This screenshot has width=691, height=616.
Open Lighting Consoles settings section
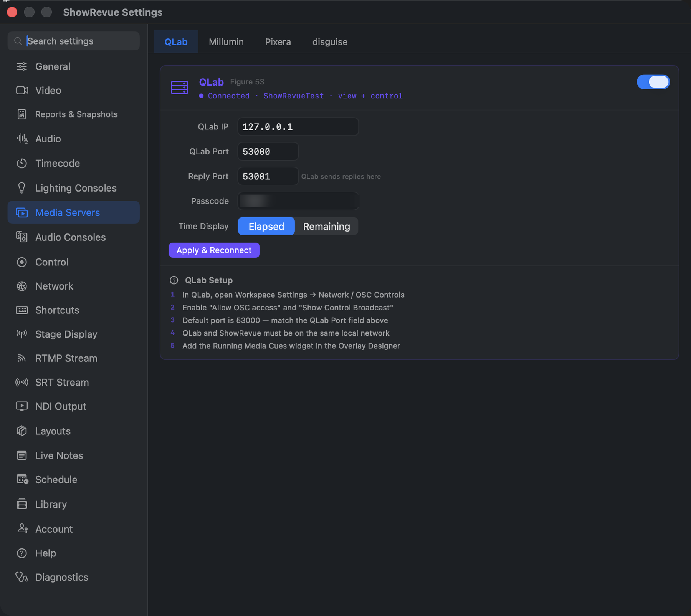[73, 188]
